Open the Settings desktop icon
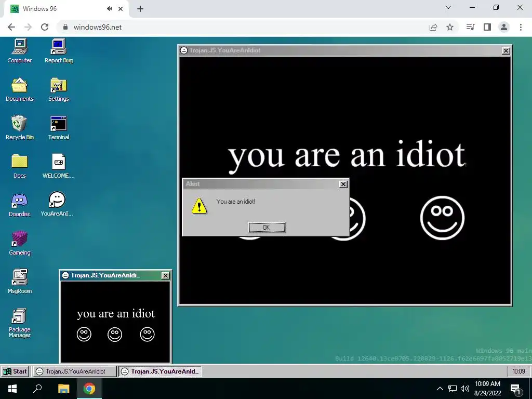This screenshot has height=399, width=532. (x=58, y=89)
